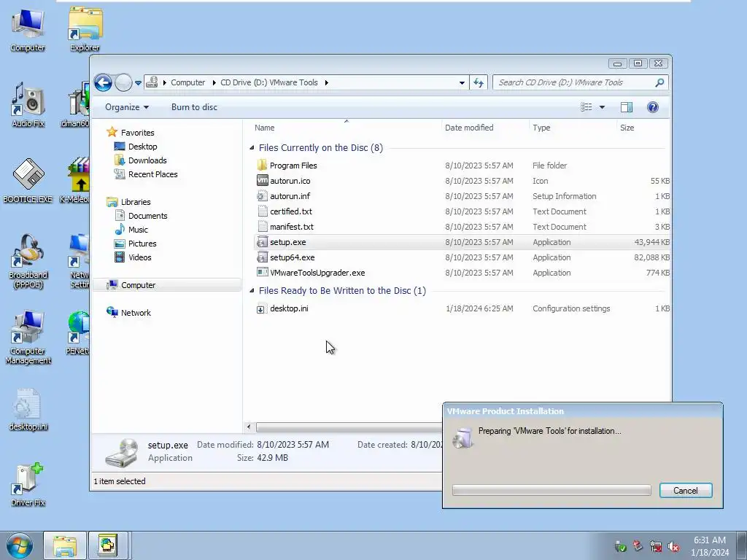Open Desktop under Favorites
Viewport: 747px width, 560px height.
coord(142,147)
